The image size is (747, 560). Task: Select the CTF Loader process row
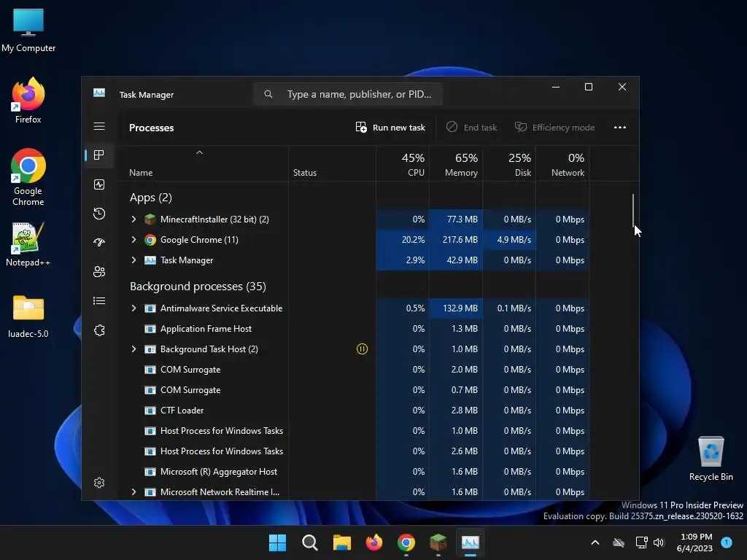click(x=353, y=410)
